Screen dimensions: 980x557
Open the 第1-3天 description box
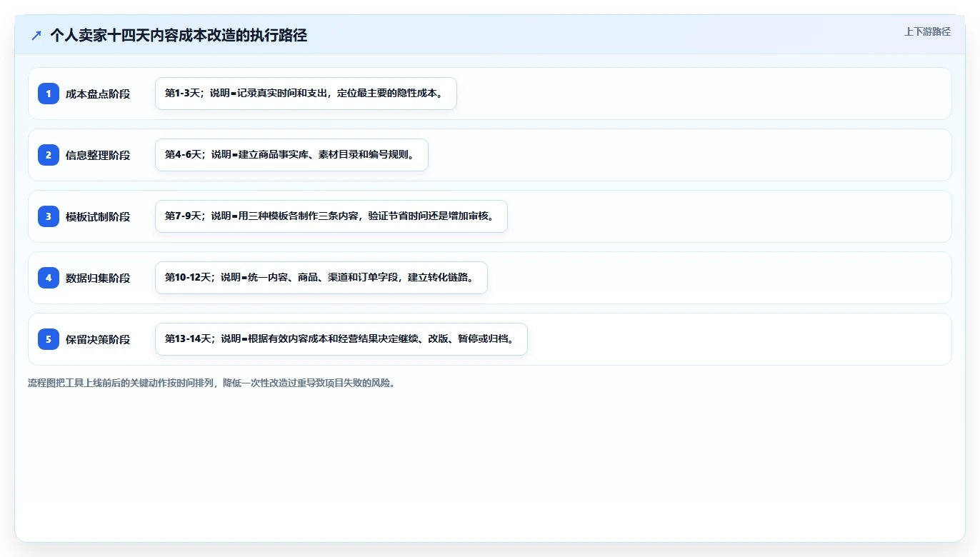(x=306, y=94)
